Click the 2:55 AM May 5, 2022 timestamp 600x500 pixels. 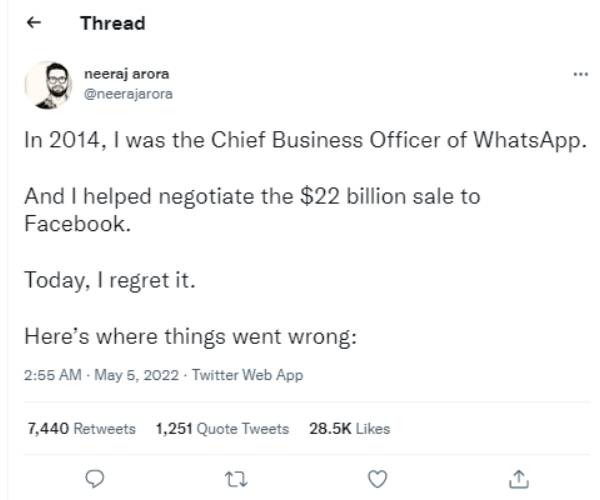[102, 376]
